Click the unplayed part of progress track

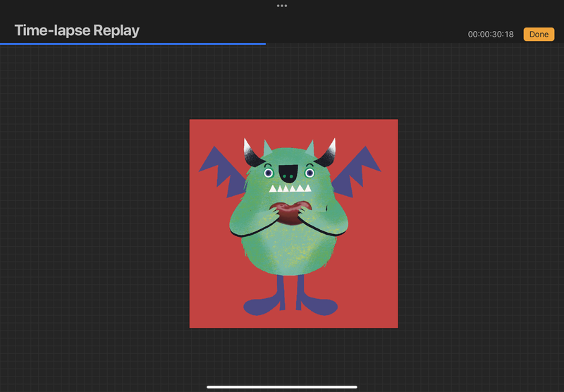click(x=415, y=44)
